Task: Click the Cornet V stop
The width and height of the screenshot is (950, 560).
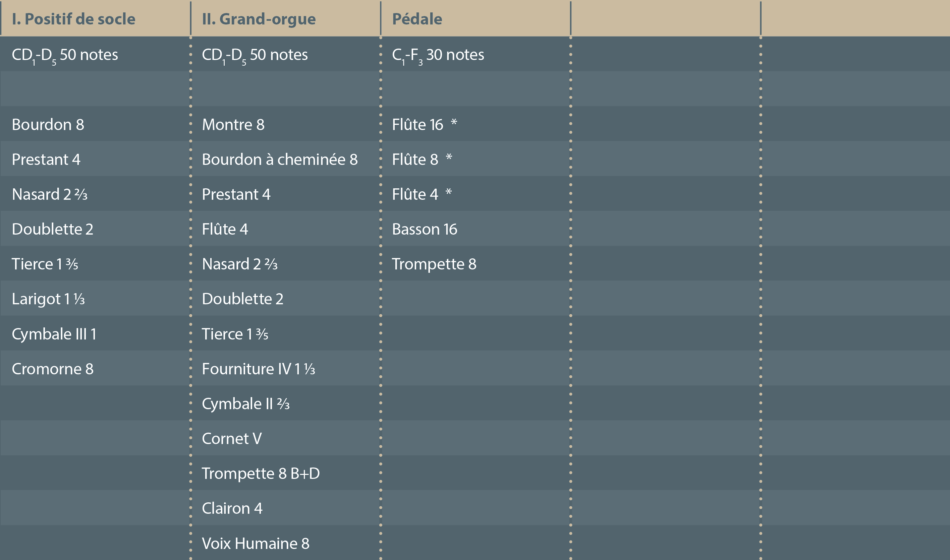Action: pos(231,438)
